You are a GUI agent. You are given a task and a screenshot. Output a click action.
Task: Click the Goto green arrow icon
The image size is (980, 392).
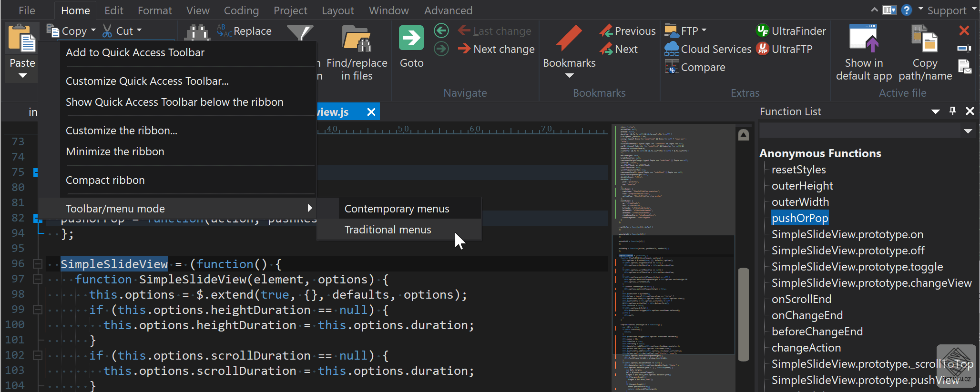point(411,38)
